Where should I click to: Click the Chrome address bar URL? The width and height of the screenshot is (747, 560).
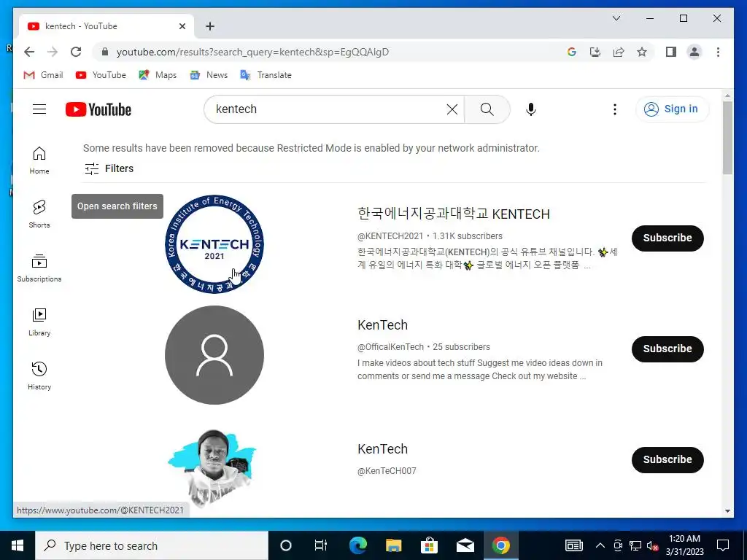click(x=252, y=52)
